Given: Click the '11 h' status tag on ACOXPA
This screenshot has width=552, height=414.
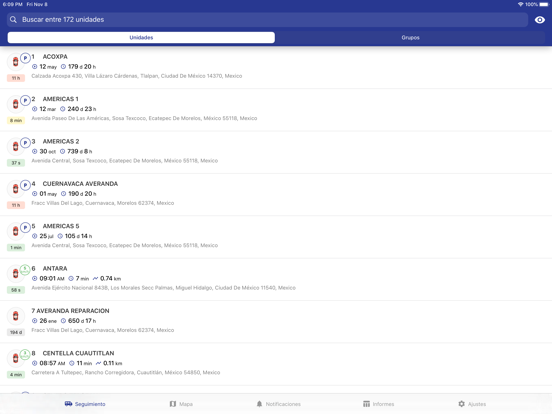Looking at the screenshot, I should (16, 78).
